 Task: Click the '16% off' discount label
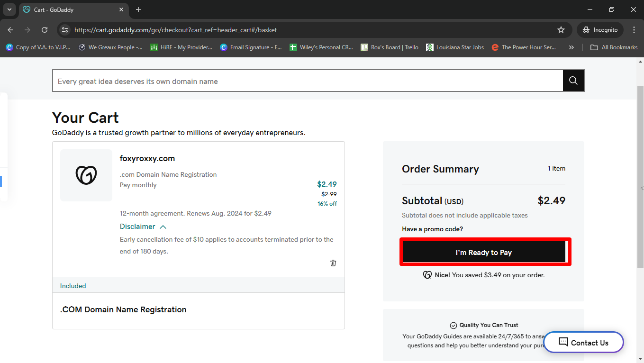click(327, 204)
